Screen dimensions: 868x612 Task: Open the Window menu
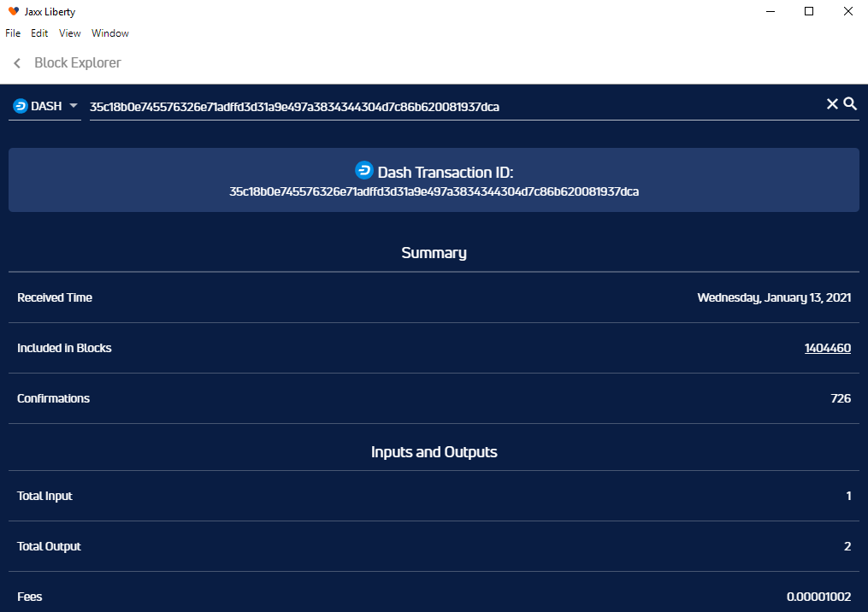pyautogui.click(x=110, y=33)
